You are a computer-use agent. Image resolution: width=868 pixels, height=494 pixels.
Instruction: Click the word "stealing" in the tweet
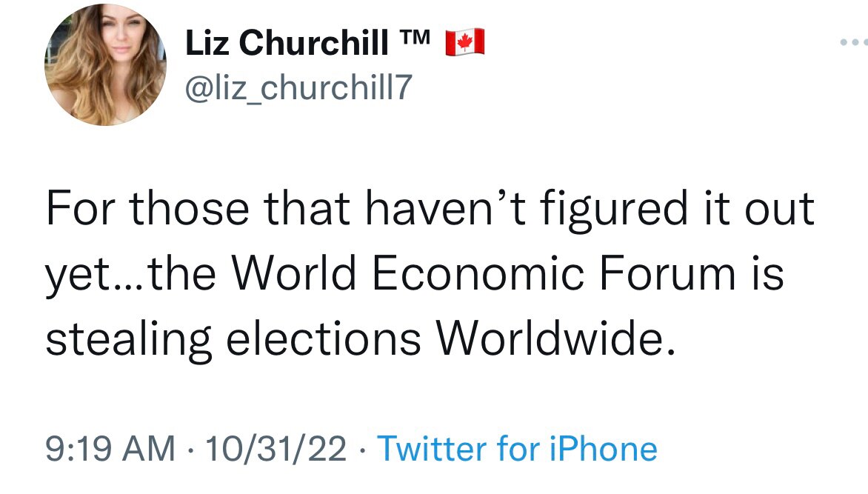click(x=127, y=338)
